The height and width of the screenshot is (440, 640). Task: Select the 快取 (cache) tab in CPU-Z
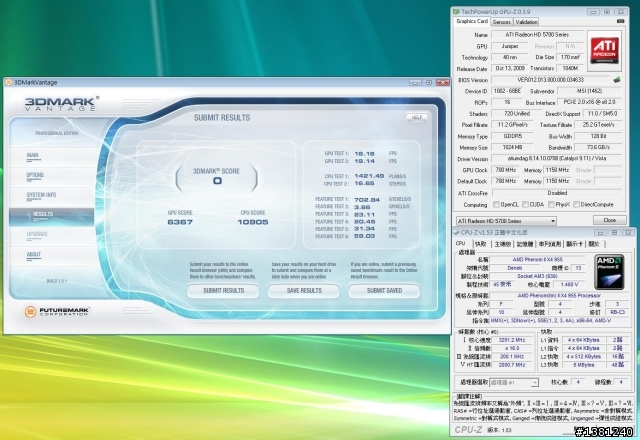[x=480, y=244]
